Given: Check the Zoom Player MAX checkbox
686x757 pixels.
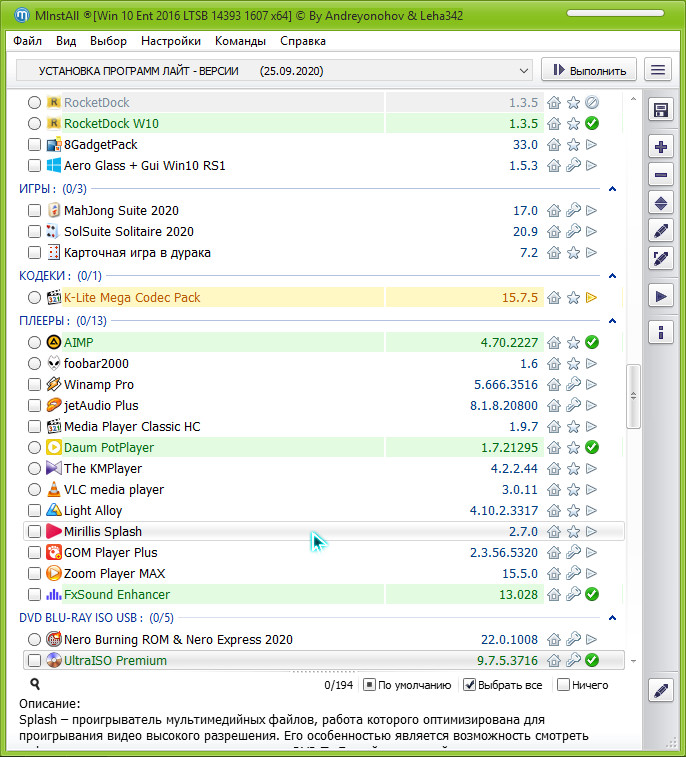Looking at the screenshot, I should (34, 574).
